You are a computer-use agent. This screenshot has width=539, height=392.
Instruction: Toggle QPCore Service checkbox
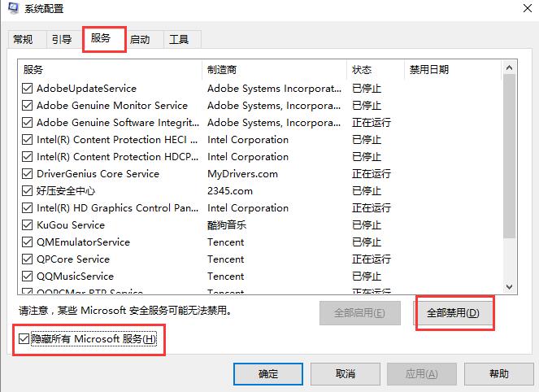point(28,259)
